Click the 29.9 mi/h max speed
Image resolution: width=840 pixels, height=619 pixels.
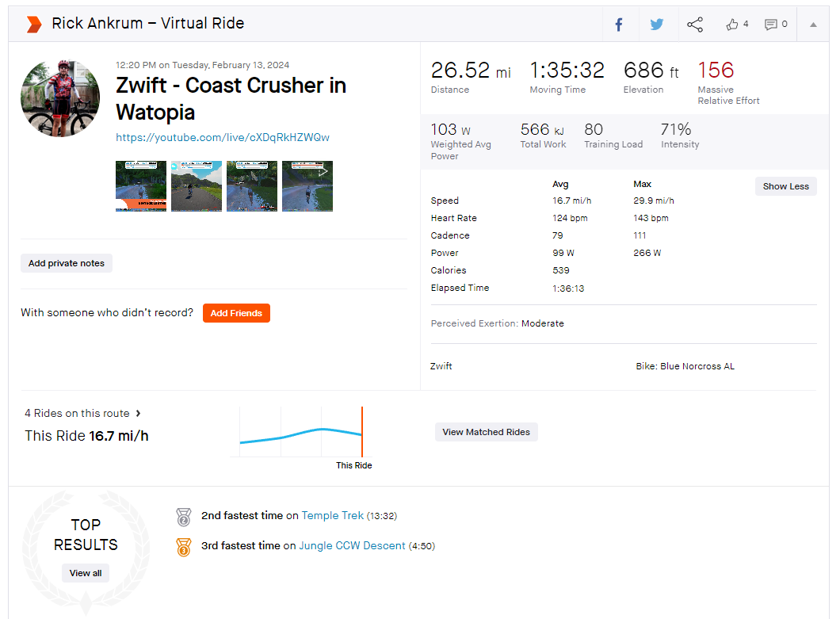(x=654, y=201)
